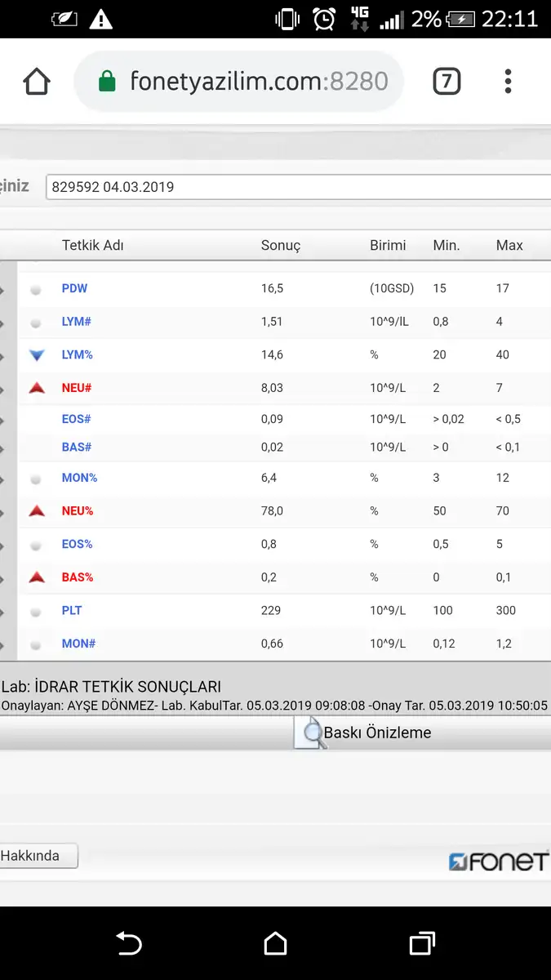
Task: Open the PDW test link
Action: click(x=74, y=288)
